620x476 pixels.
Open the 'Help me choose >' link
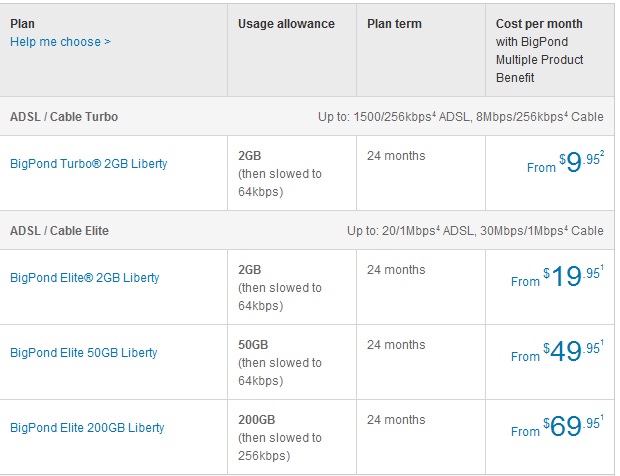tap(60, 42)
